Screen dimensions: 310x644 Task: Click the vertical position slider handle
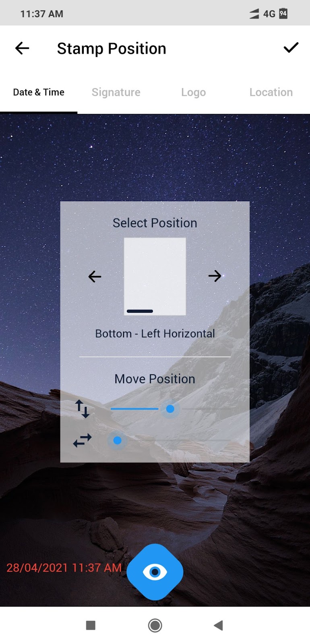tap(170, 409)
